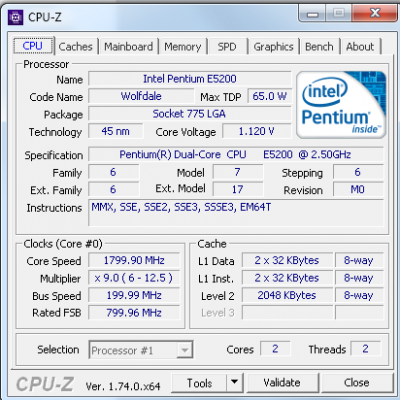Click the Family value field
The width and height of the screenshot is (400, 400).
coord(113,172)
